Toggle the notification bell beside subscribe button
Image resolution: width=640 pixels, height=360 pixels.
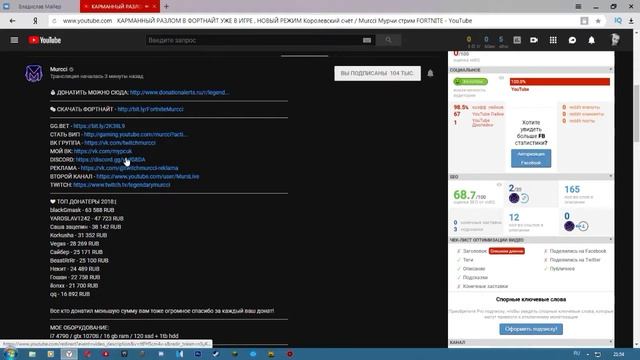pos(430,73)
